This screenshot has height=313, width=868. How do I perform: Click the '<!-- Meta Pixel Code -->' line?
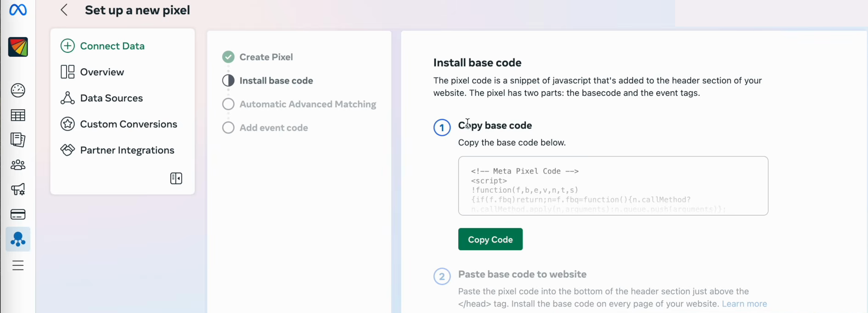point(525,171)
